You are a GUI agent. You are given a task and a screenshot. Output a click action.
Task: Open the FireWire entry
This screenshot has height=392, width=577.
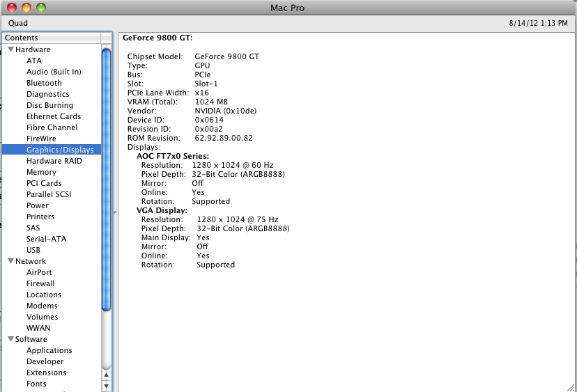click(x=41, y=139)
